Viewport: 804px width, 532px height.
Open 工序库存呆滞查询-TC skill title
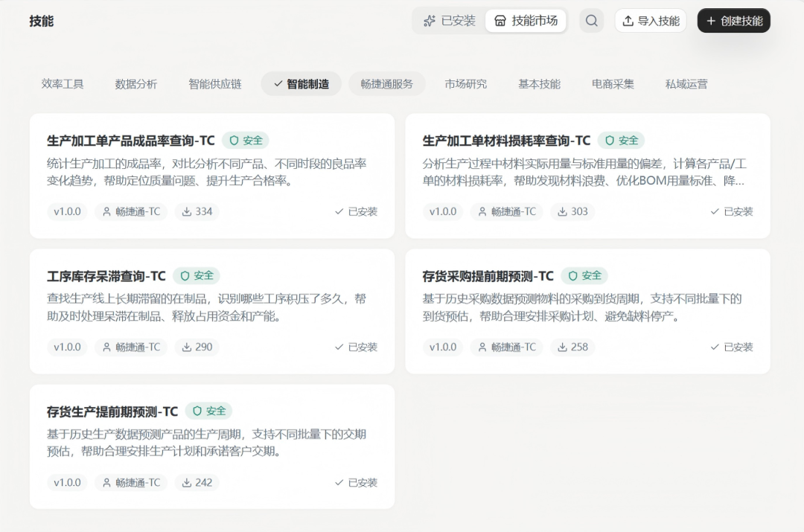[x=106, y=276]
